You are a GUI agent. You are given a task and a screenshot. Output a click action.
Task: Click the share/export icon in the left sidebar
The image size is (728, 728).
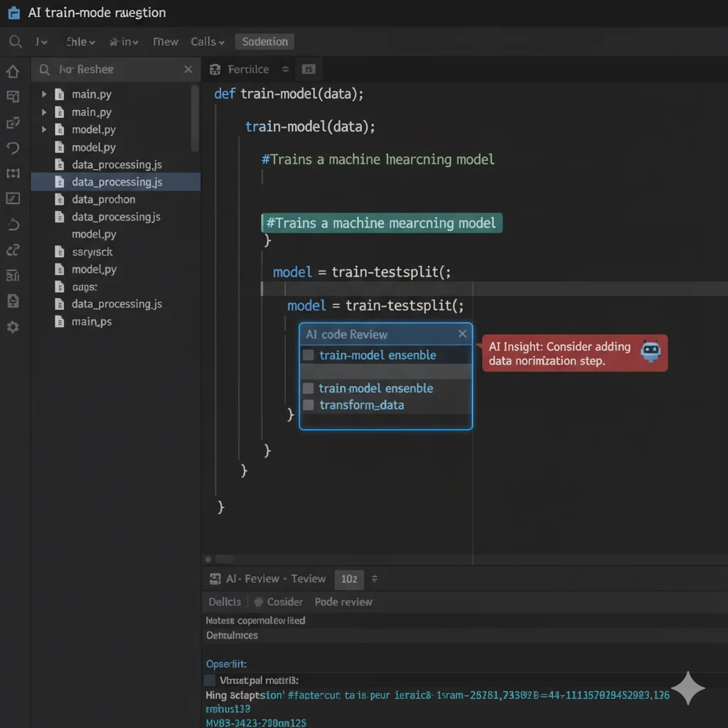(13, 122)
